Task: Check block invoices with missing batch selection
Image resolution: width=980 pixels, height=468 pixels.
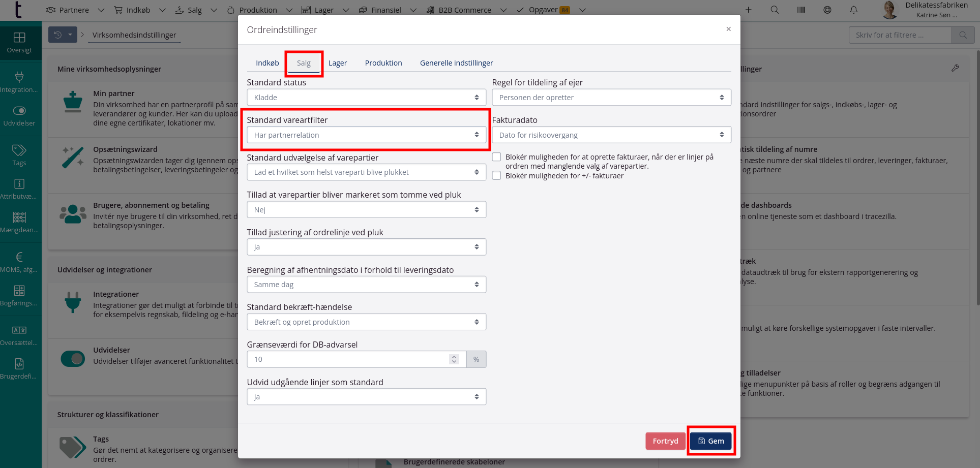Action: click(x=497, y=157)
